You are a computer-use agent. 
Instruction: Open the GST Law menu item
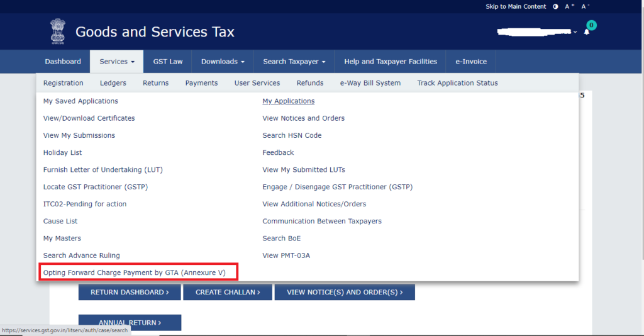(167, 62)
